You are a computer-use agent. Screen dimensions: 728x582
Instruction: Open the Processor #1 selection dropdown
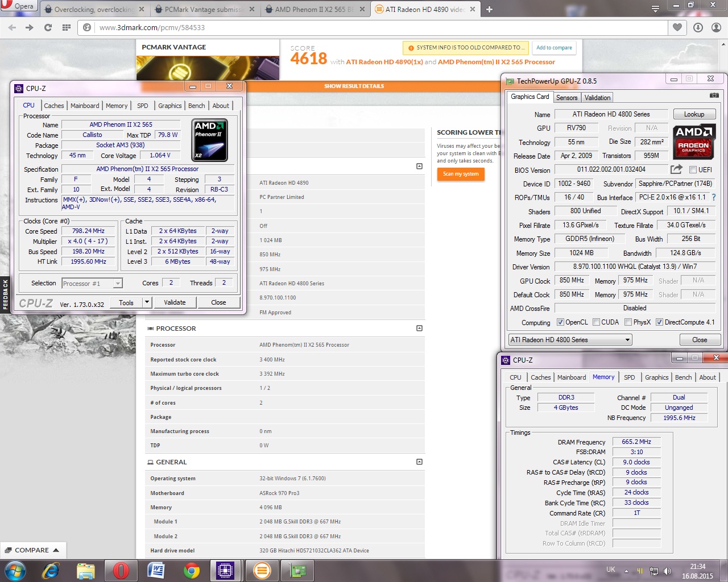[92, 283]
